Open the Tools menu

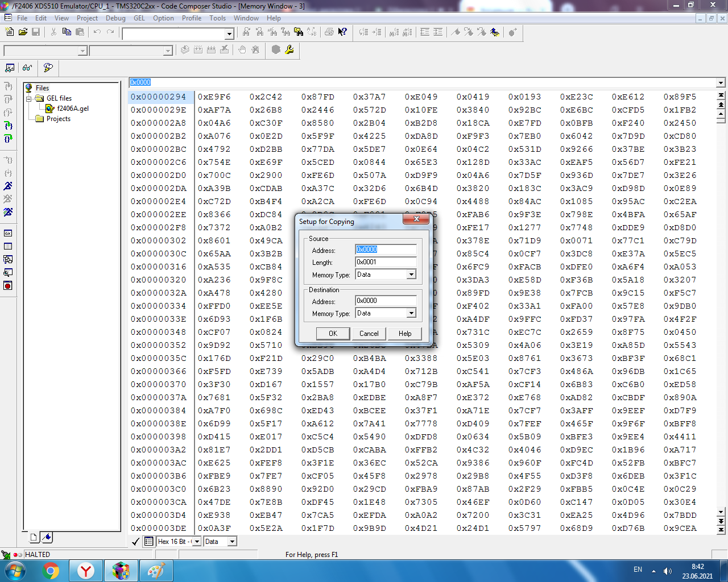(218, 18)
